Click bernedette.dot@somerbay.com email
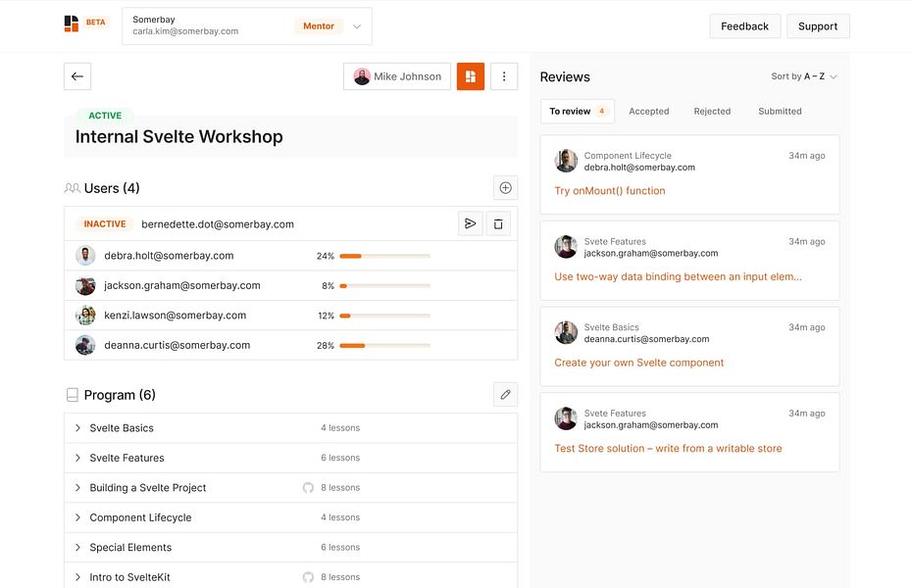The image size is (912, 588). 218,224
